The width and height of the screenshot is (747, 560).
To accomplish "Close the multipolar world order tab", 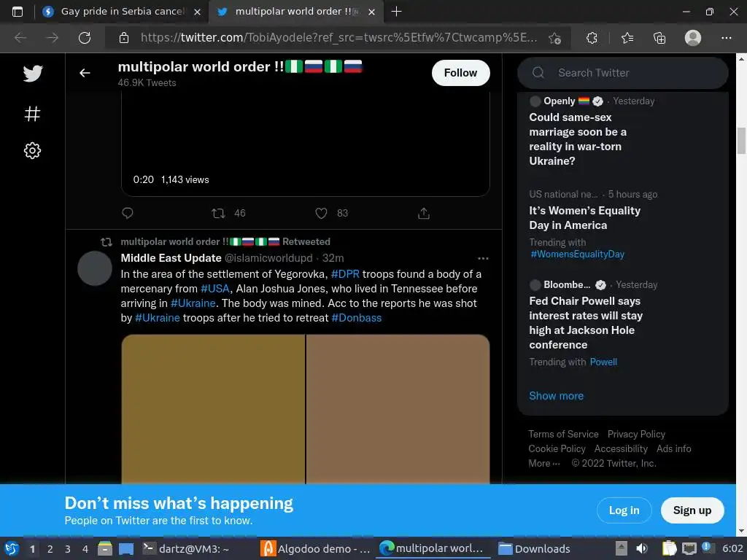I will pos(371,12).
